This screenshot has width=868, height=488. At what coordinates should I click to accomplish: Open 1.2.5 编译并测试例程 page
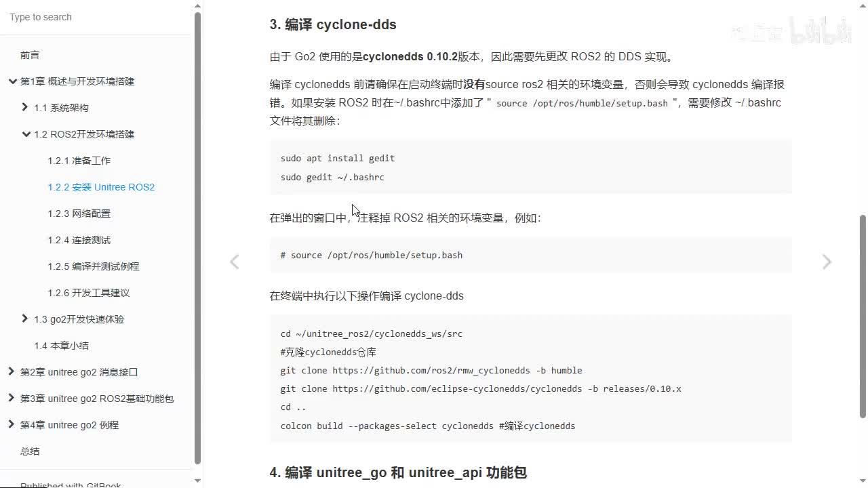94,266
